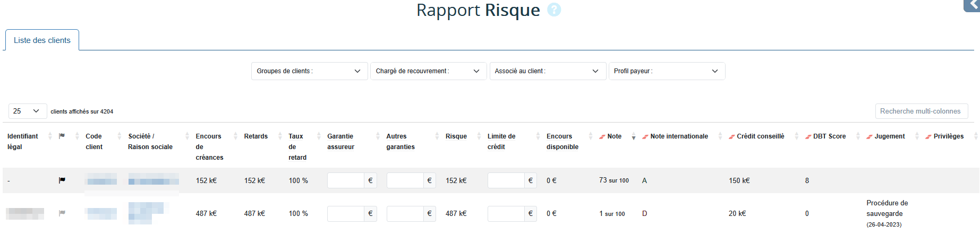Sort by the flag column header icon

62,136
